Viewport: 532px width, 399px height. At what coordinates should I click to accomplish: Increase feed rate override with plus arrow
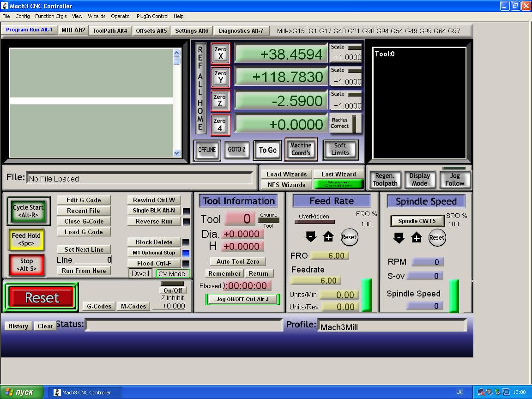[x=328, y=236]
